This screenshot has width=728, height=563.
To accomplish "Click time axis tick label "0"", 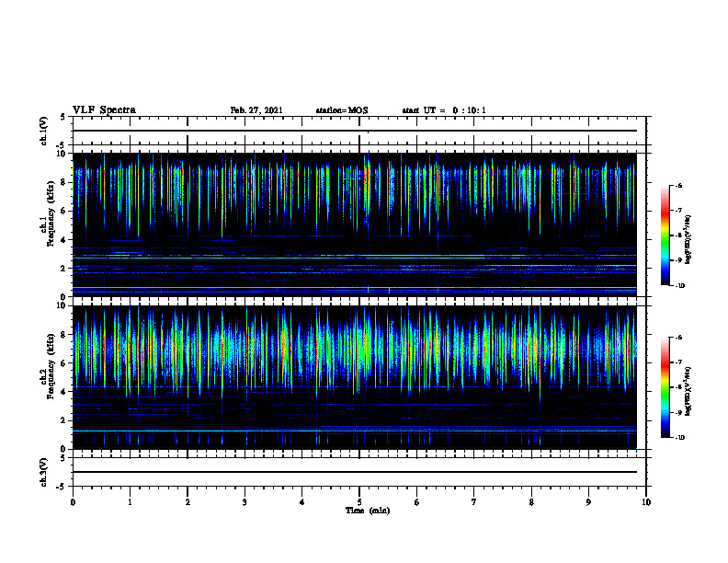I will [73, 502].
